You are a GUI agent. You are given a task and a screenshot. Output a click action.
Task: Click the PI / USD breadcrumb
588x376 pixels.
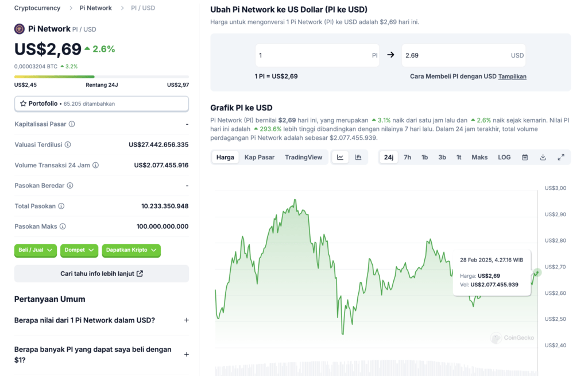[x=143, y=8]
